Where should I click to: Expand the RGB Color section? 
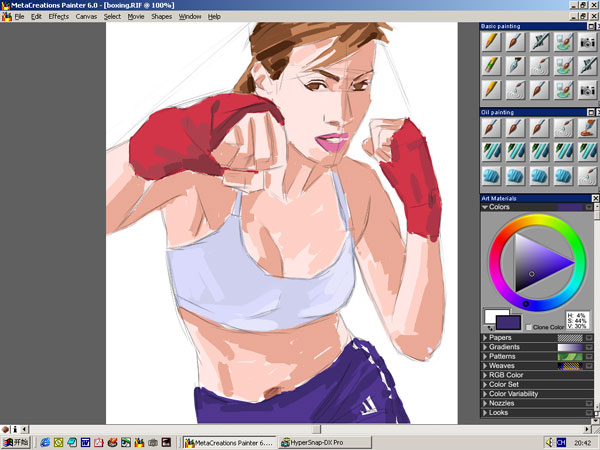(485, 375)
